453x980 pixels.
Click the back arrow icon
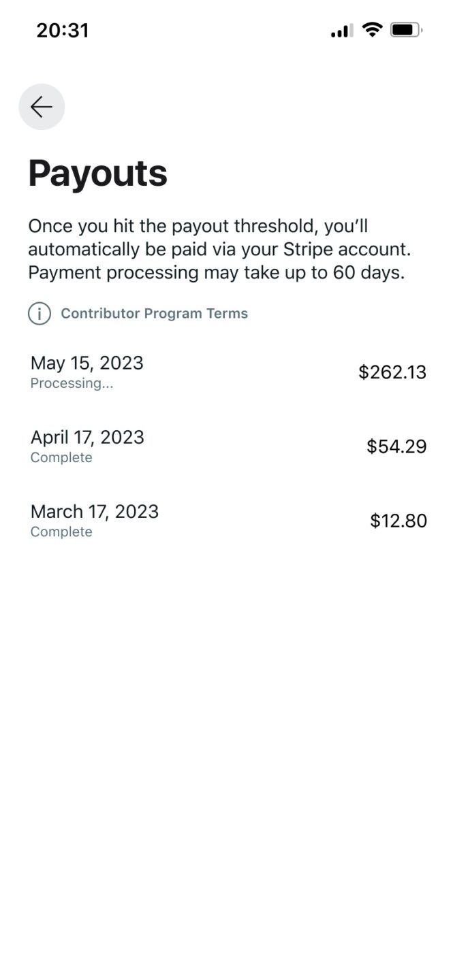[x=41, y=107]
